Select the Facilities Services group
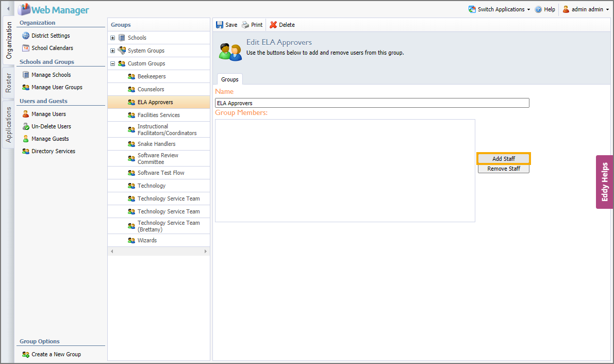 point(159,115)
